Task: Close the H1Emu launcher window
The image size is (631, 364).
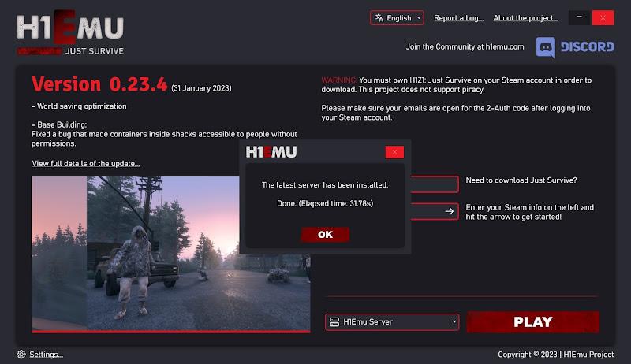Action: pos(603,17)
